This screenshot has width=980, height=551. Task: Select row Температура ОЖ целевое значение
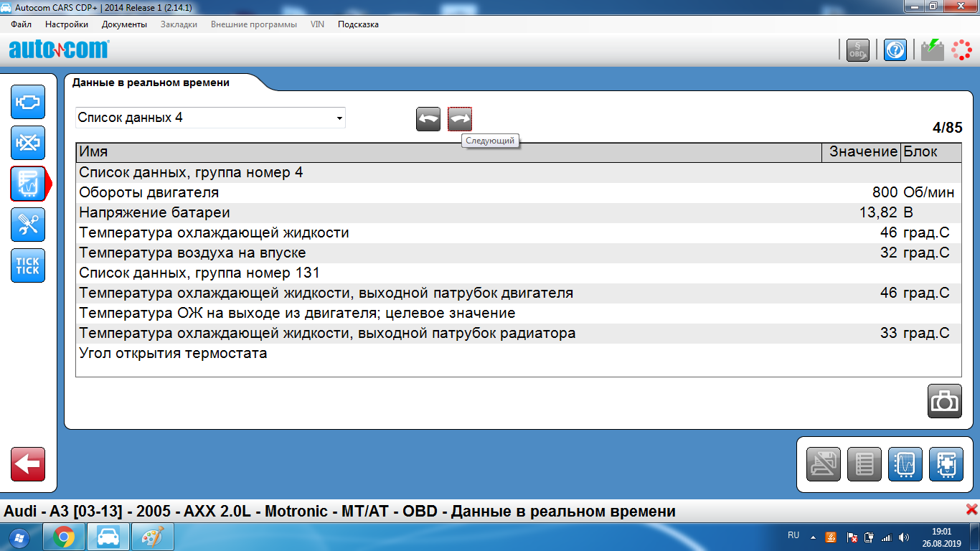pos(519,313)
